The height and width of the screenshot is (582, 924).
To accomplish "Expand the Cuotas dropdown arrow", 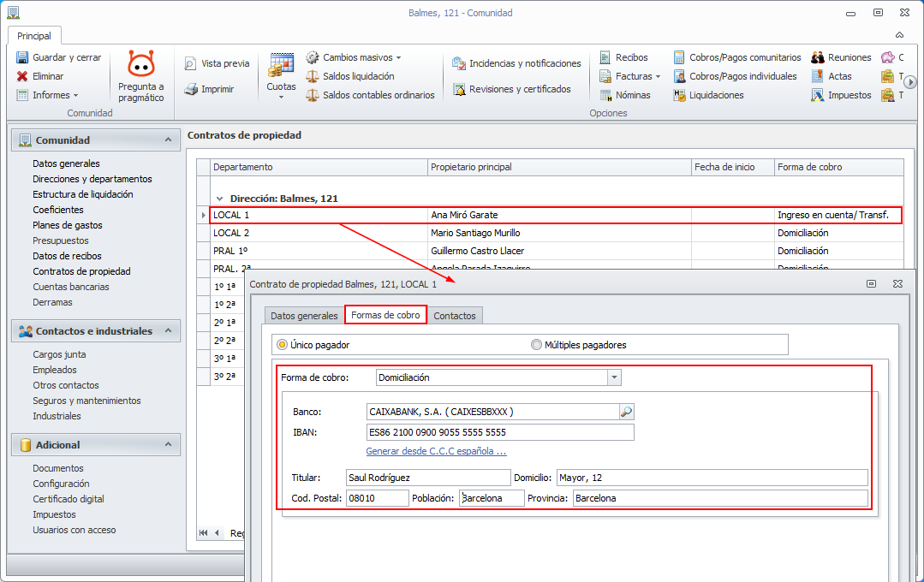I will (x=281, y=98).
